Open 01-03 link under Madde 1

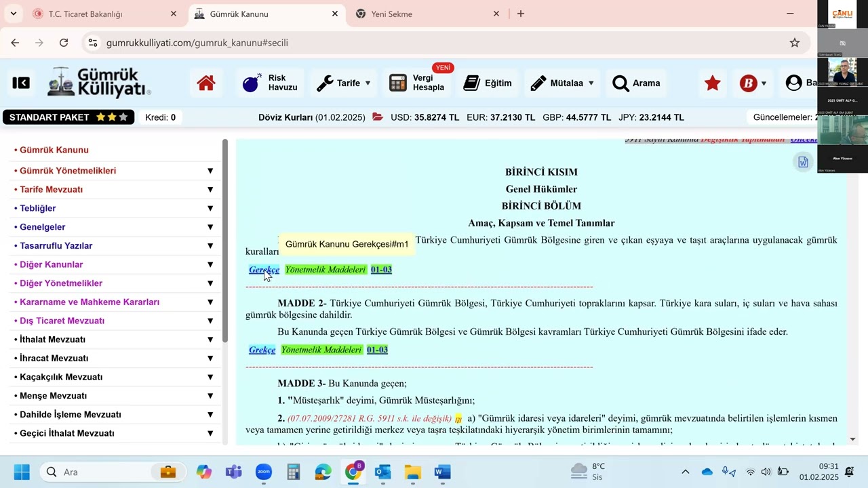(381, 270)
